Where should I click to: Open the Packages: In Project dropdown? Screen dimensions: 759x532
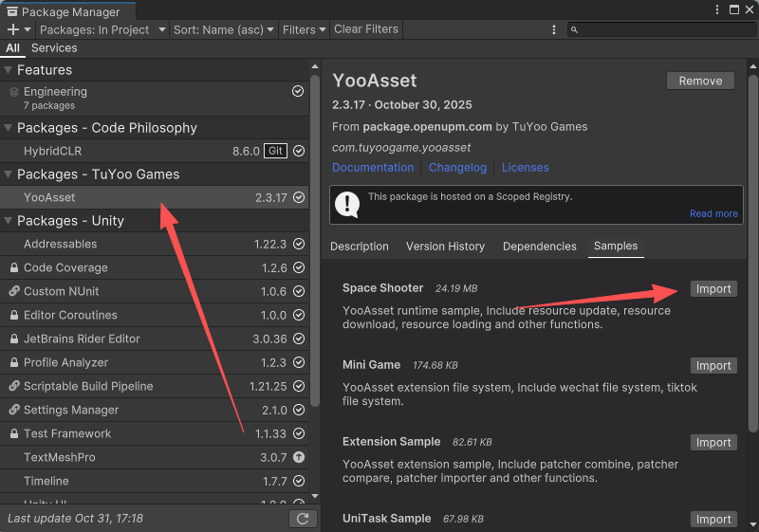102,29
